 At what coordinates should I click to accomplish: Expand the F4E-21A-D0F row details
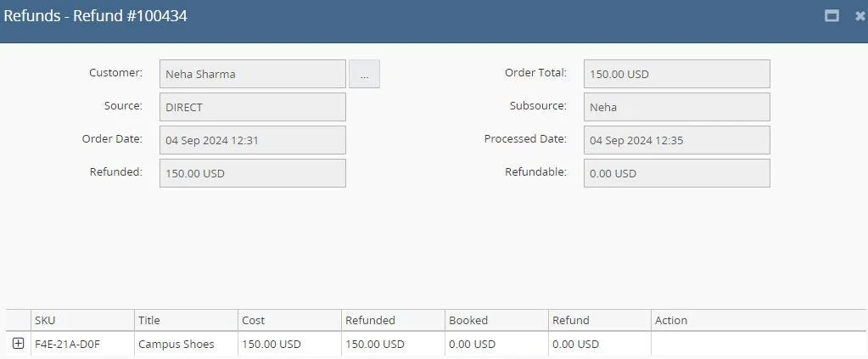point(19,344)
